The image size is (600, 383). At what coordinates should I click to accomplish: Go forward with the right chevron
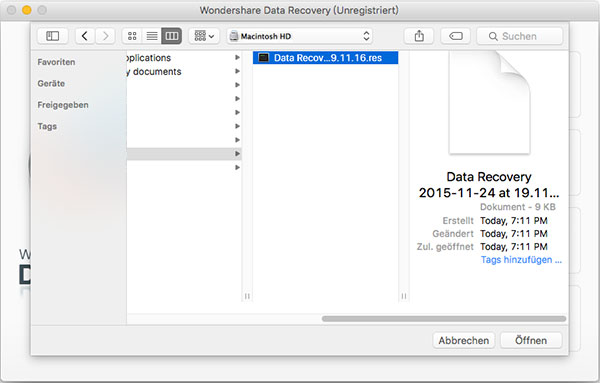(105, 36)
